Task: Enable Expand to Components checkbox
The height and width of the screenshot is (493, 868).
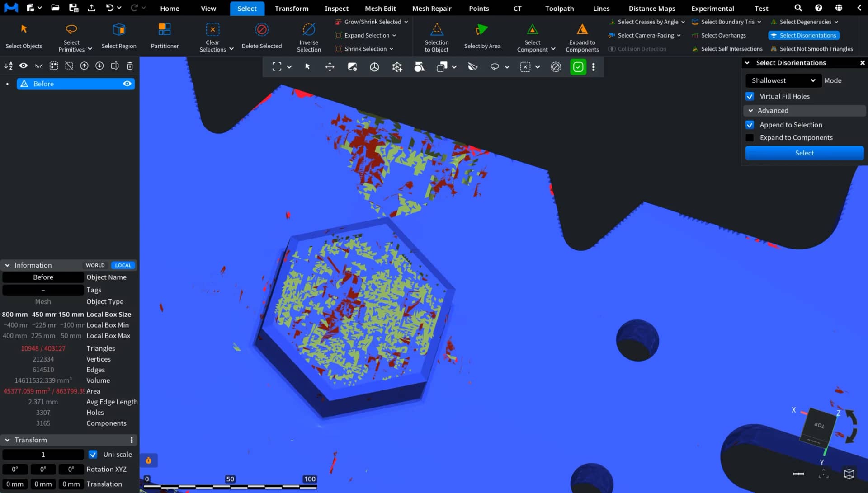Action: 750,137
